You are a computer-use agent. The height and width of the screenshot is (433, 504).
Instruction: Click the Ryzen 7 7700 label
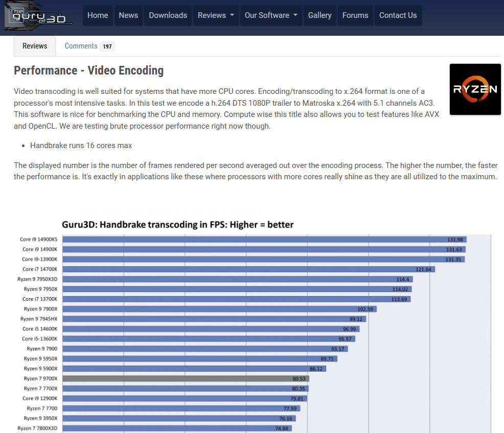[x=42, y=408]
